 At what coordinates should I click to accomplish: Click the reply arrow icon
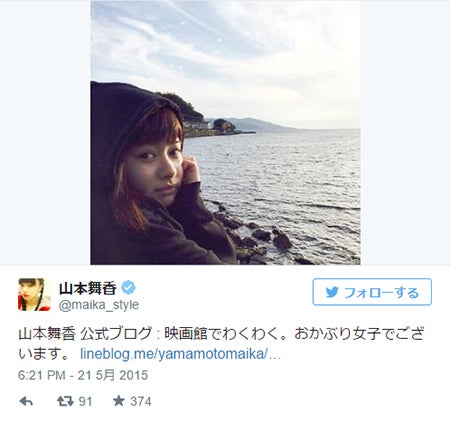[x=26, y=401]
